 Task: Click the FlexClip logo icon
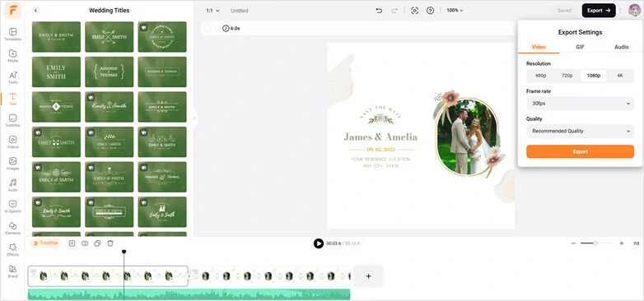12,10
